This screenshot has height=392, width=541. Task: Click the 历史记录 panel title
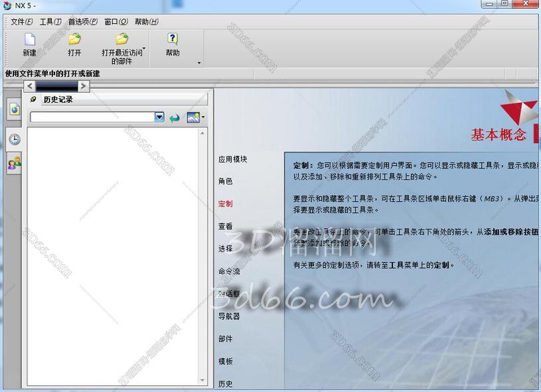pyautogui.click(x=58, y=99)
